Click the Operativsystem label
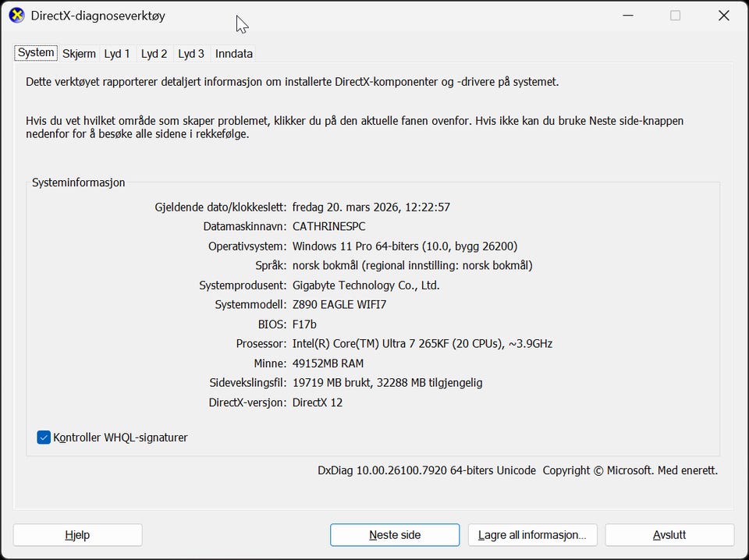Screen dimensions: 749x560 (247, 246)
